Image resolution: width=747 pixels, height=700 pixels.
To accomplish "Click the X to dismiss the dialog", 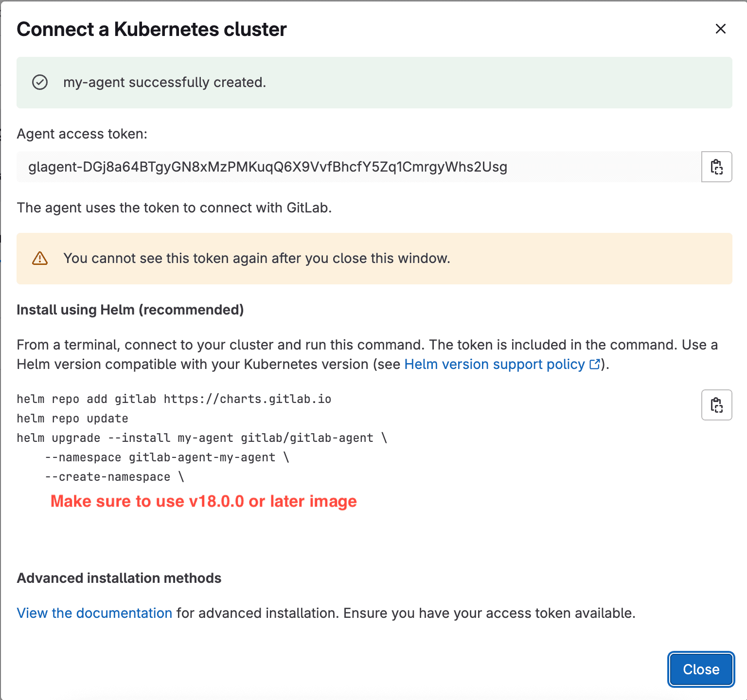I will (720, 29).
